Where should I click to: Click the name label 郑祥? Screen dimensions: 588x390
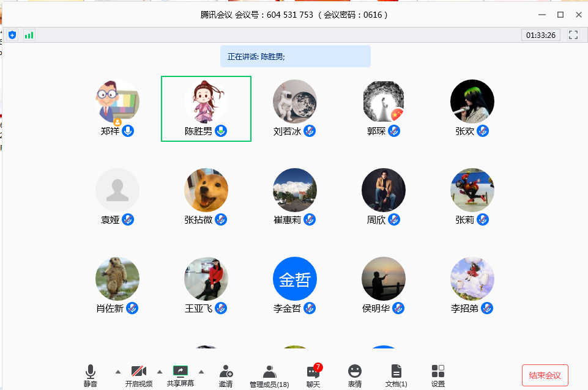pyautogui.click(x=110, y=131)
